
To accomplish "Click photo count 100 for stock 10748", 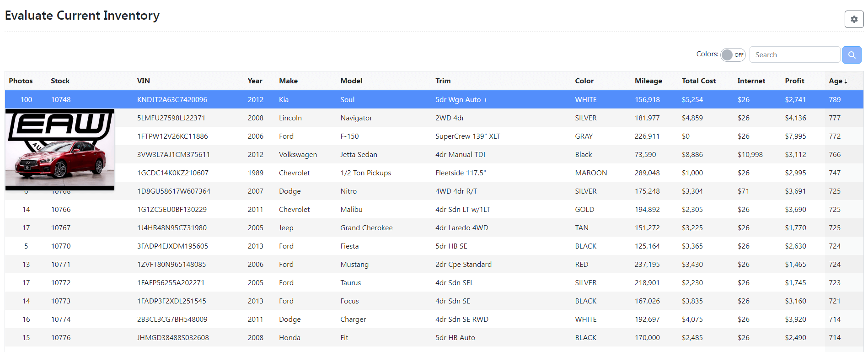I will pos(26,100).
